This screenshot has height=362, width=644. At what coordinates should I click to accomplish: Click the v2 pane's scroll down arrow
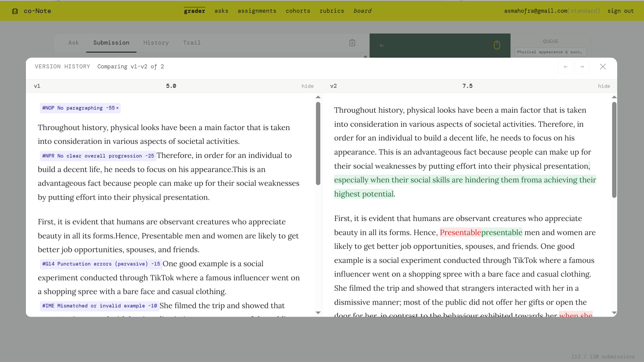[x=614, y=313]
